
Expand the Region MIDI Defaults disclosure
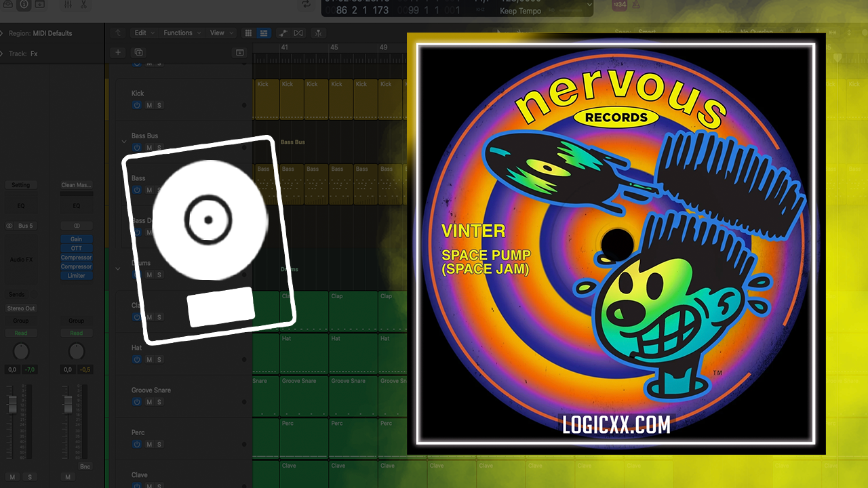[x=3, y=33]
